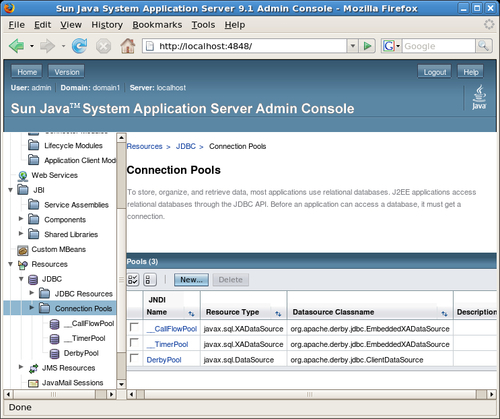Click the Resources tree node icon
Image resolution: width=500 pixels, height=419 pixels.
click(23, 265)
